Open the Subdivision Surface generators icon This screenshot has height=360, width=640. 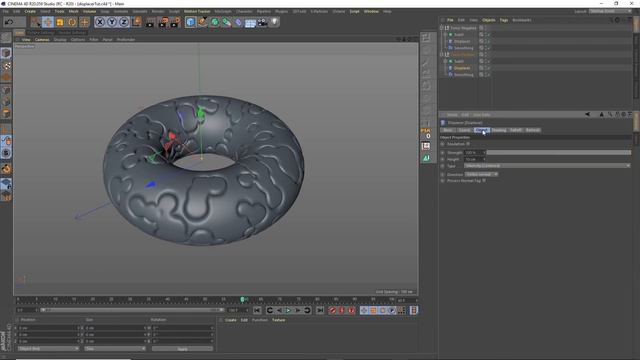pyautogui.click(x=215, y=22)
